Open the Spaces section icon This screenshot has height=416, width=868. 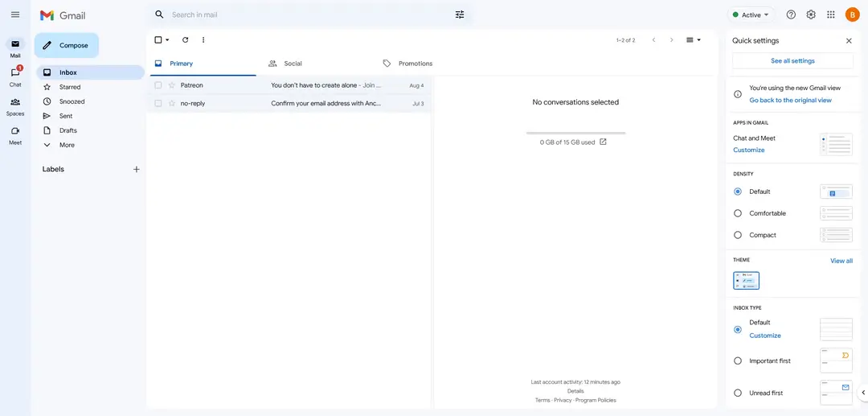15,102
